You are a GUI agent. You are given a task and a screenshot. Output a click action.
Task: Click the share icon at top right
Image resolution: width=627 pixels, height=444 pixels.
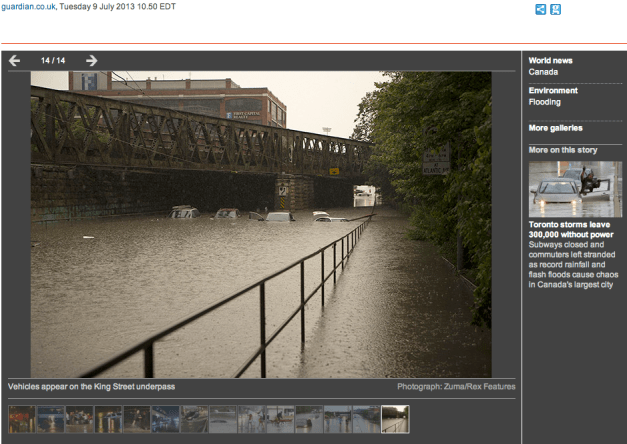(541, 9)
